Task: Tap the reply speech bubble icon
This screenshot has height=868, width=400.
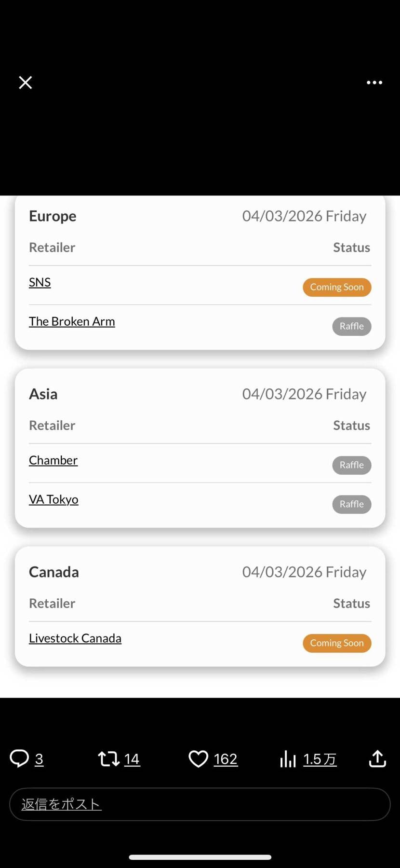Action: tap(20, 758)
